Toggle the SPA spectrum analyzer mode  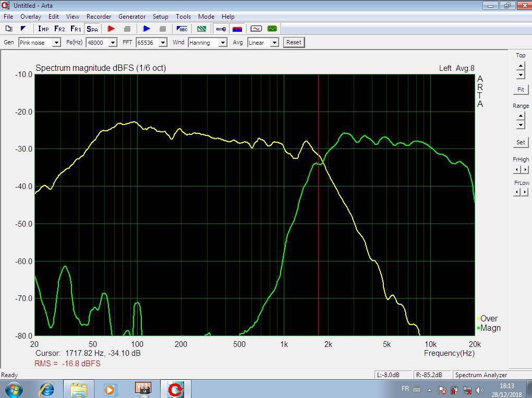click(x=92, y=29)
